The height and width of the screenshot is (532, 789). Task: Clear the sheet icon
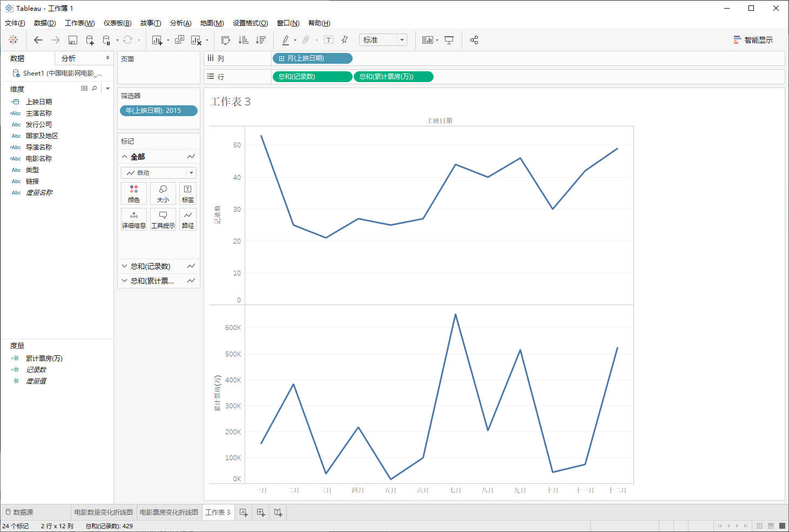(x=196, y=40)
